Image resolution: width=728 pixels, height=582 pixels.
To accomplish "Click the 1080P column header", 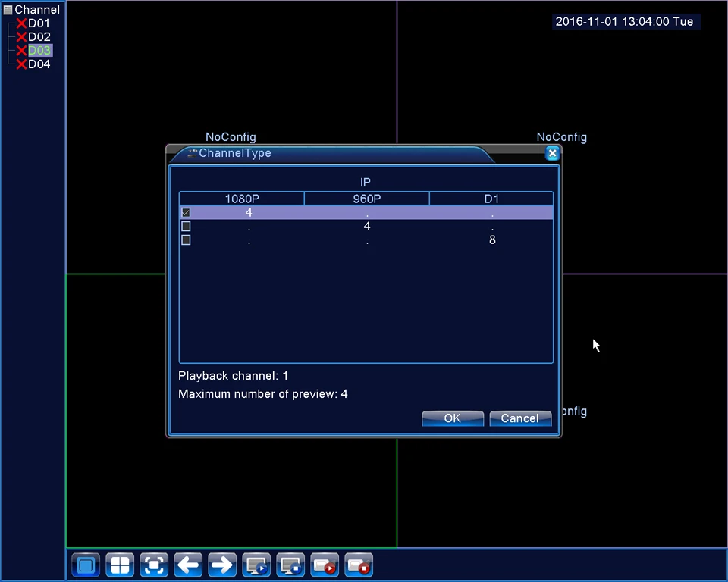I will [x=242, y=199].
